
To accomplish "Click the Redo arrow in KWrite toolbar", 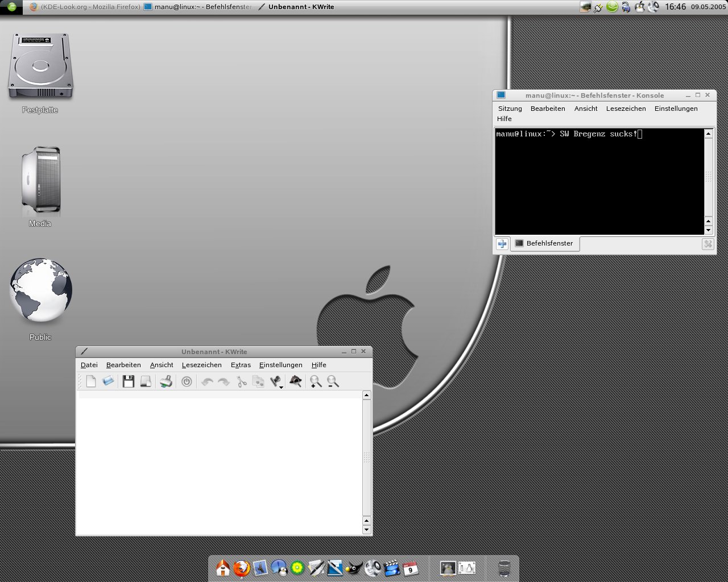I will pos(224,382).
